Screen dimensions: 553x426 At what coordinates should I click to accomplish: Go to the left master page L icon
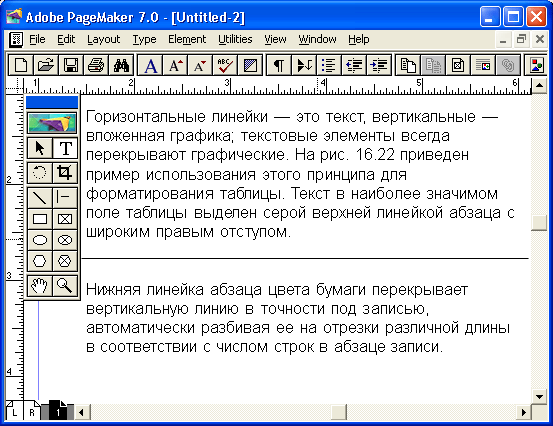[14, 410]
